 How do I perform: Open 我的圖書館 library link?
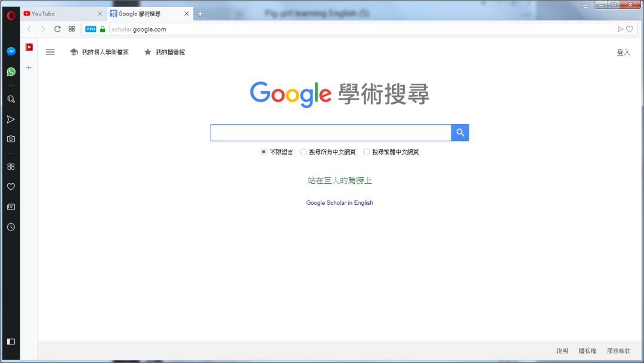tap(165, 52)
